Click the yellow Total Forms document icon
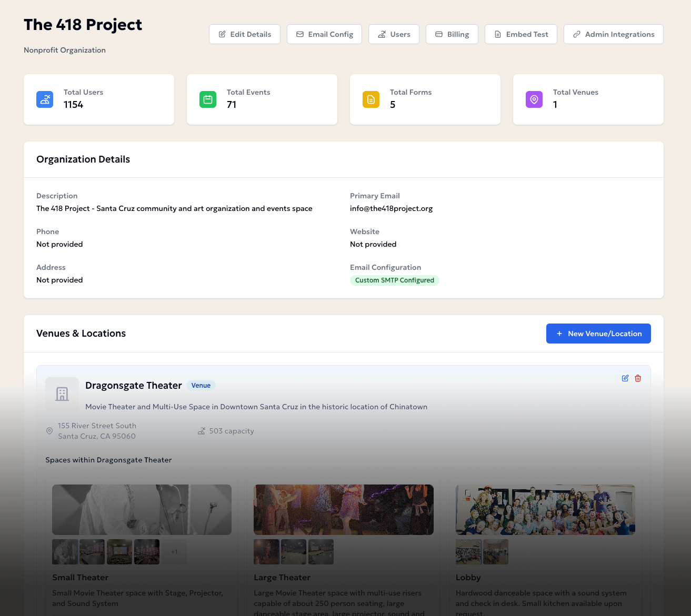The width and height of the screenshot is (691, 616). 371,99
